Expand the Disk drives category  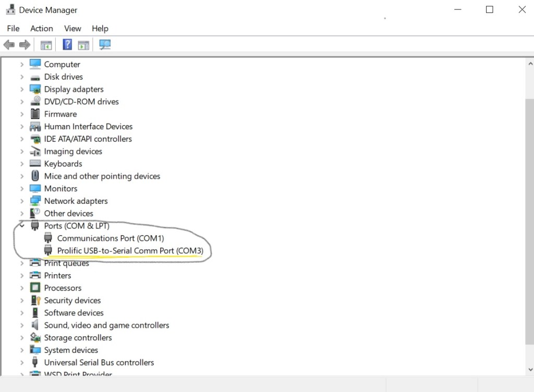(x=22, y=77)
